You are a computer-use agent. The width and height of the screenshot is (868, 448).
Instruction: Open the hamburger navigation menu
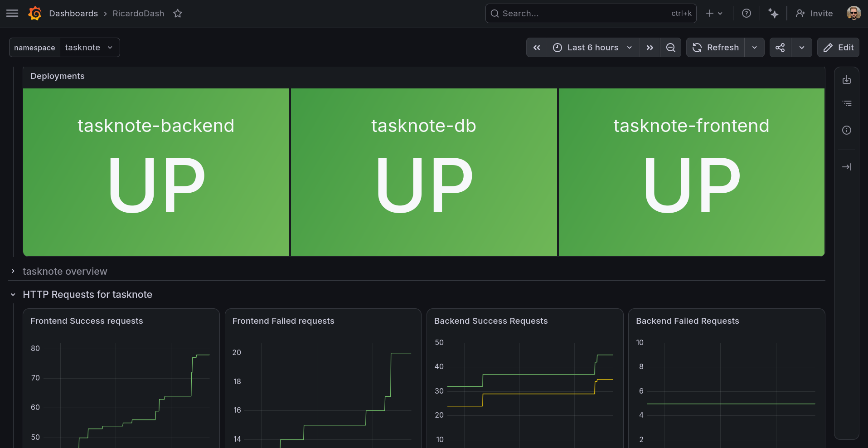coord(12,13)
